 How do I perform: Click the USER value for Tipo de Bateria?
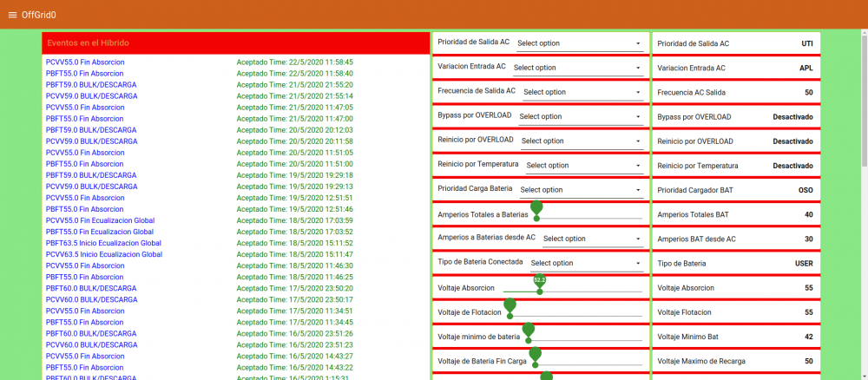pos(805,263)
